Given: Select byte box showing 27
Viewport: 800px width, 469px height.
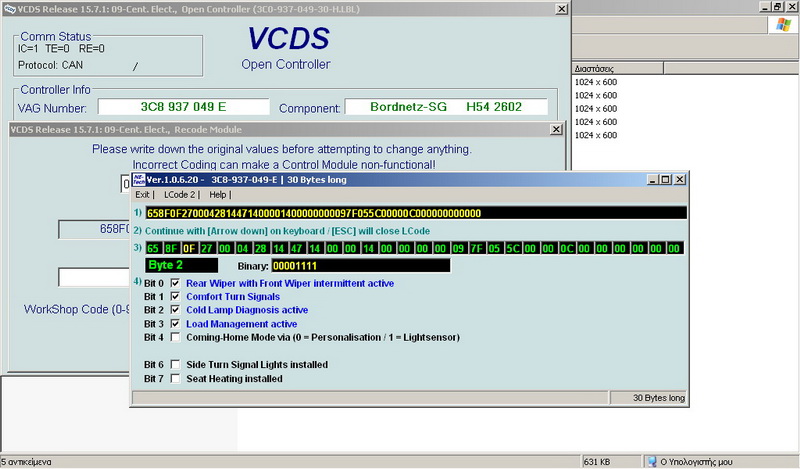Looking at the screenshot, I should (x=207, y=249).
